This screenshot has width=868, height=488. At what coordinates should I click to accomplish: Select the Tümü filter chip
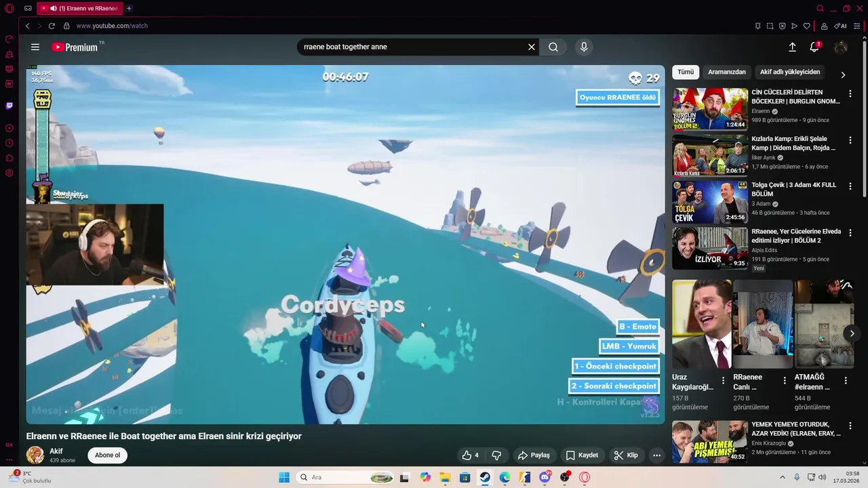point(686,72)
